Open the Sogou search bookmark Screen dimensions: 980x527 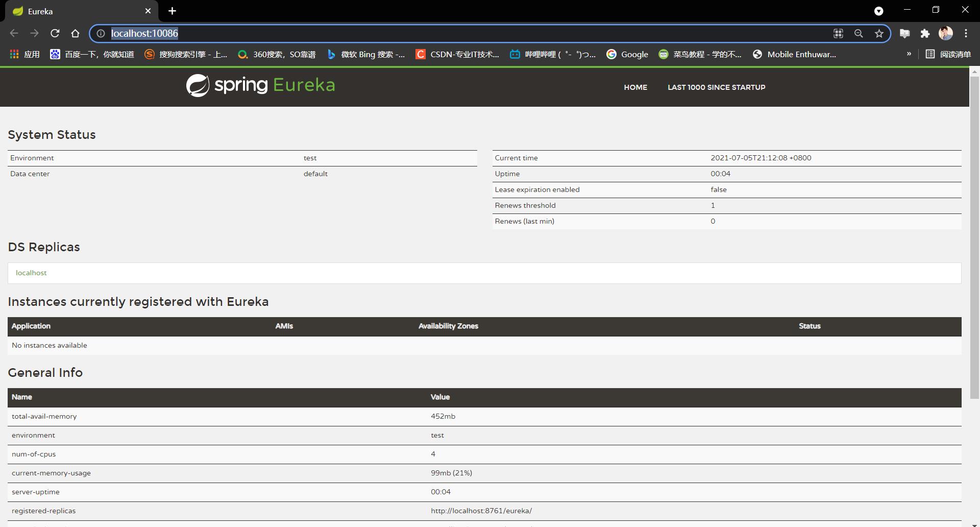coord(186,54)
